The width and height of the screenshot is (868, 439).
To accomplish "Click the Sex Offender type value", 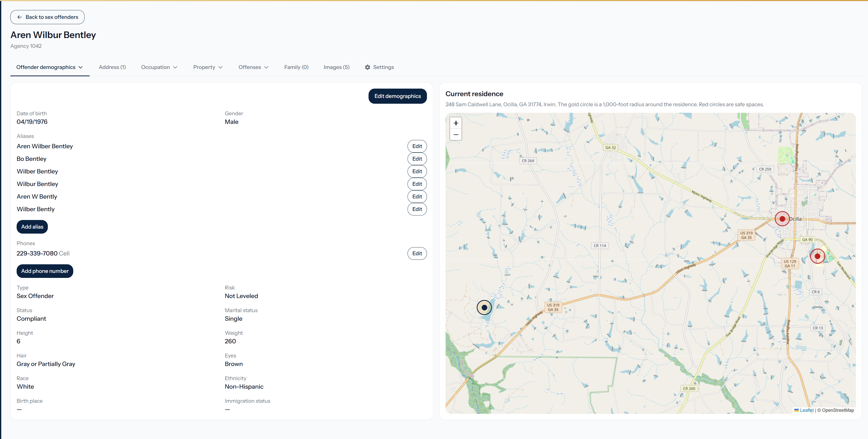I will [x=35, y=296].
